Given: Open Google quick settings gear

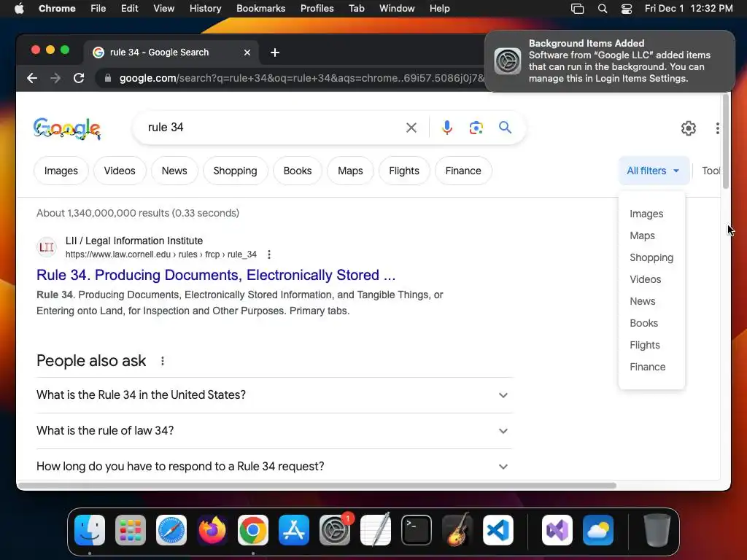Looking at the screenshot, I should pyautogui.click(x=689, y=128).
